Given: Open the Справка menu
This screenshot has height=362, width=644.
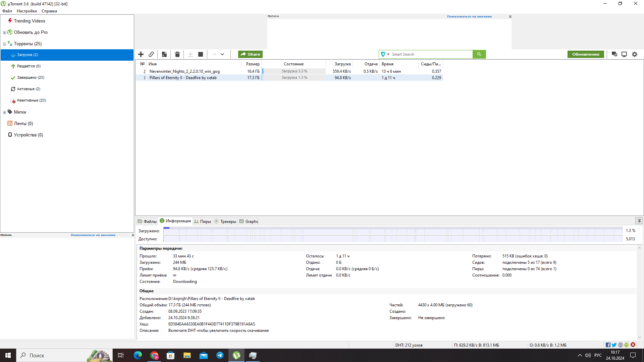Looking at the screenshot, I should 49,11.
